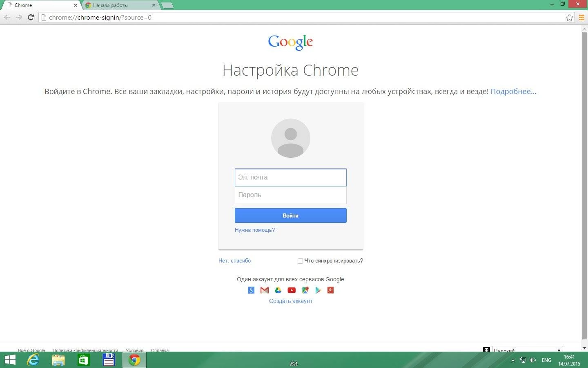Click the floppy-disk app on the taskbar
This screenshot has height=368, width=588.
109,360
